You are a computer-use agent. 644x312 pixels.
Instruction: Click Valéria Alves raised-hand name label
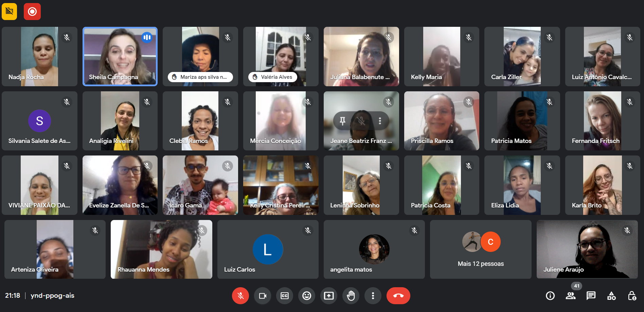273,77
